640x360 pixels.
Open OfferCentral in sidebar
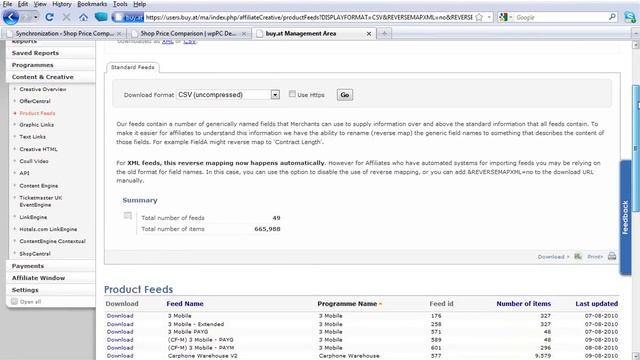tap(35, 101)
